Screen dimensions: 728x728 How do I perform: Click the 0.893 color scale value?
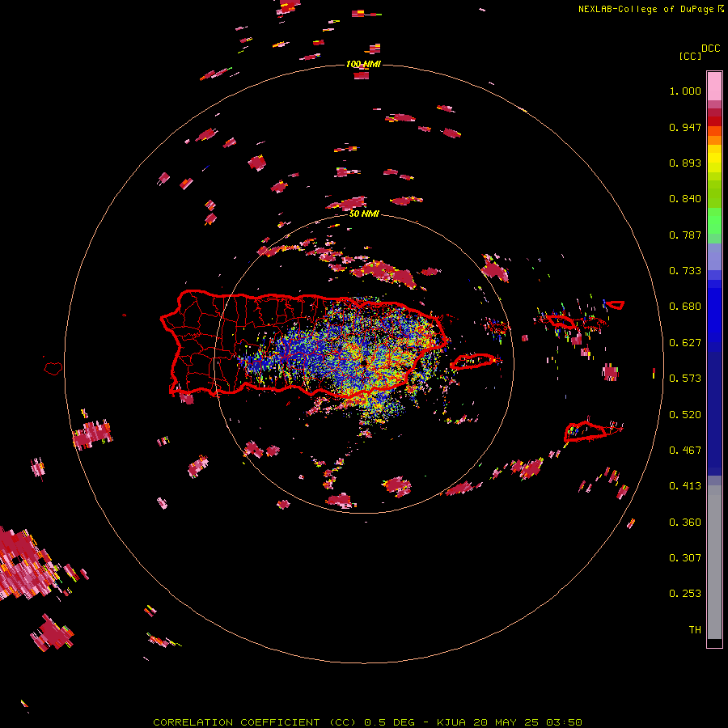(685, 163)
